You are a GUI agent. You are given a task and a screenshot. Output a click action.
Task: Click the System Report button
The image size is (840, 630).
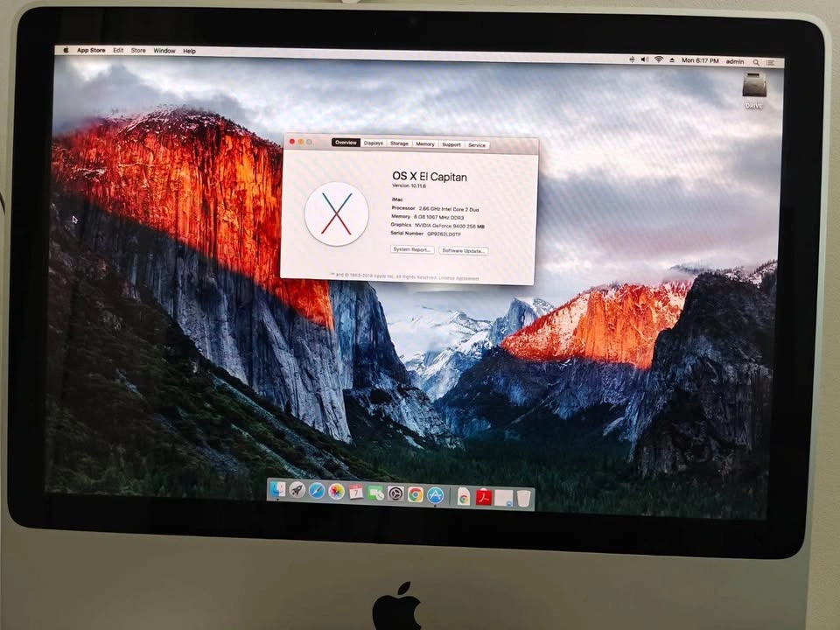click(412, 249)
